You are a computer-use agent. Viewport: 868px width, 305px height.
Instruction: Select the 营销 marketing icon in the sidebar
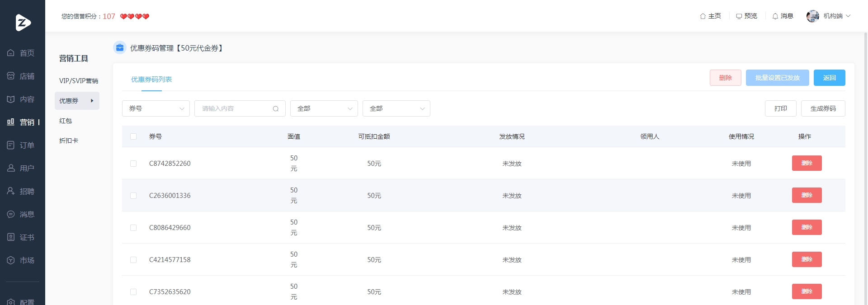[11, 122]
